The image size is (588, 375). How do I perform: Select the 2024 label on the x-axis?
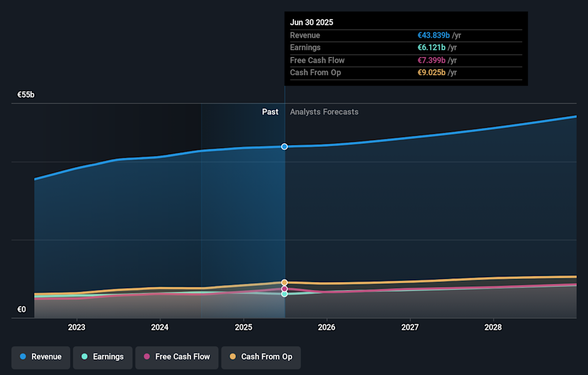point(160,327)
